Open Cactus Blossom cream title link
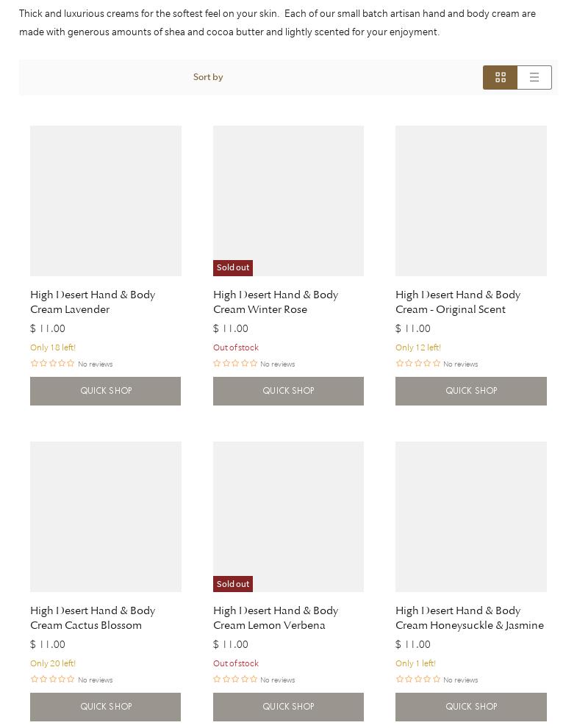 (x=93, y=618)
